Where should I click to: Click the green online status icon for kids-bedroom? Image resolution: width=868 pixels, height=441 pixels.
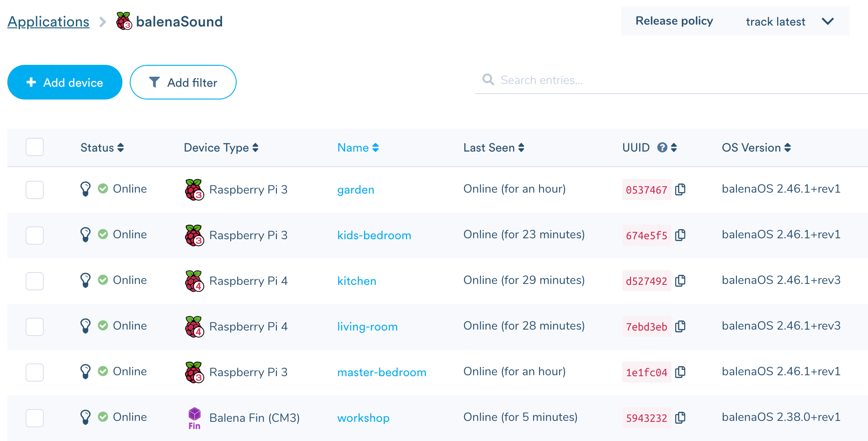[x=102, y=234]
